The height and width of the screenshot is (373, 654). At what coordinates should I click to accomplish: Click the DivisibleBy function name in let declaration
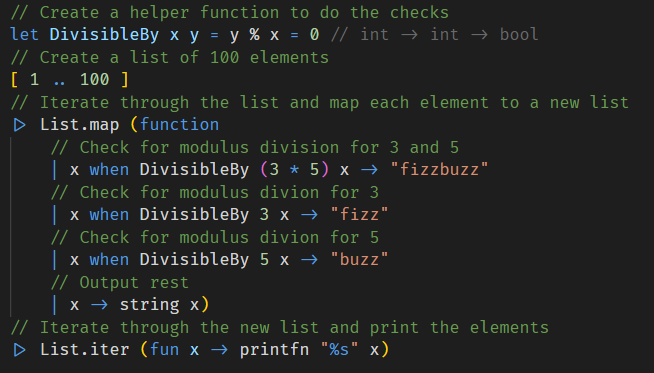pos(104,35)
